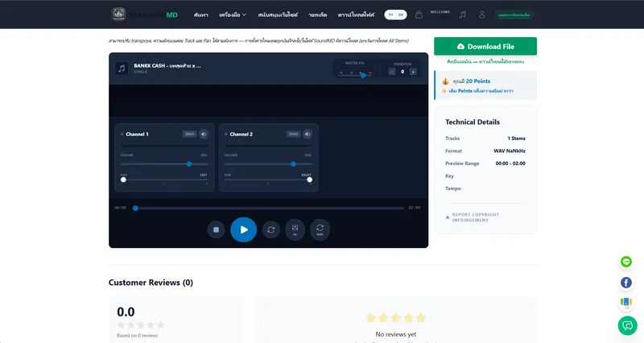644x343 pixels.
Task: Mute Channel 2 with its speaker icon
Action: (308, 134)
